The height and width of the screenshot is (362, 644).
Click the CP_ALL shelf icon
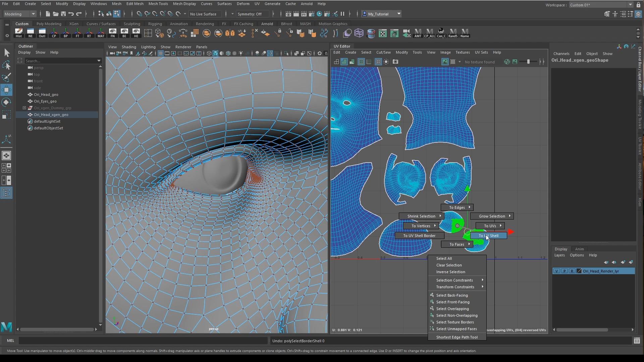click(429, 33)
